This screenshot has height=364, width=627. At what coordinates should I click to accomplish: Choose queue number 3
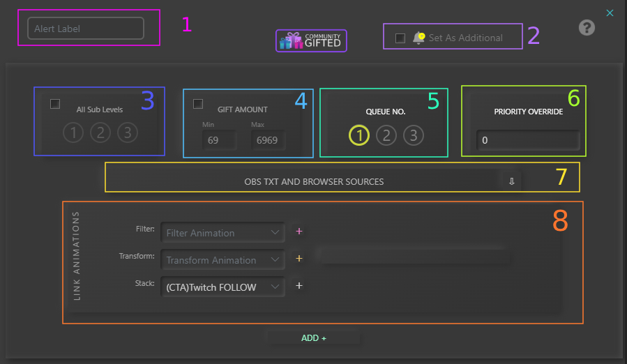tap(413, 135)
